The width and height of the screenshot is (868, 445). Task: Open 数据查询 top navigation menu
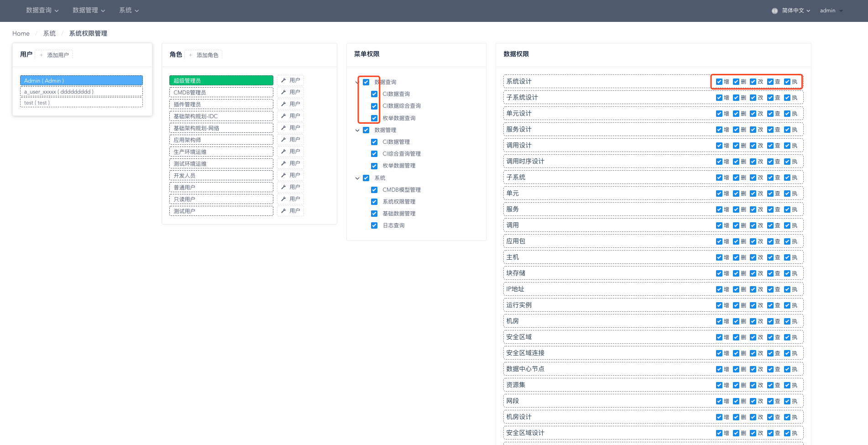(42, 10)
